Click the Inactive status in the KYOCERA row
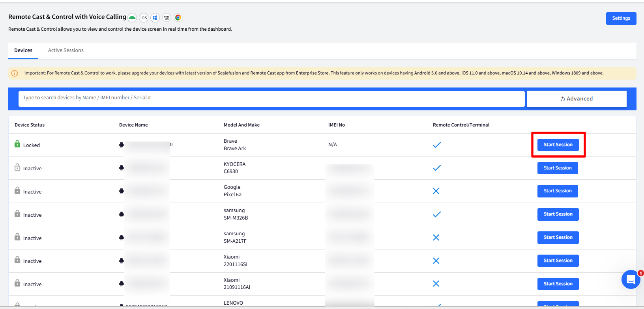The image size is (644, 309). (32, 169)
